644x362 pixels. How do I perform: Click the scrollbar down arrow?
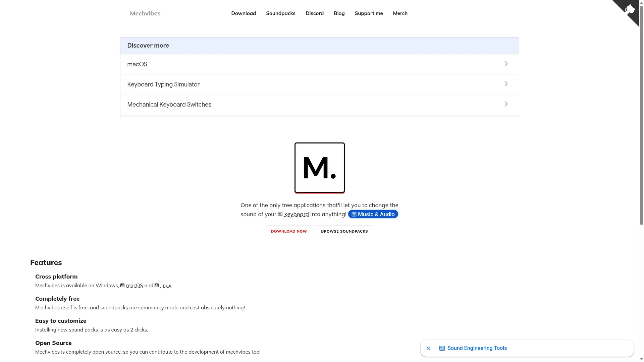pyautogui.click(x=641, y=359)
